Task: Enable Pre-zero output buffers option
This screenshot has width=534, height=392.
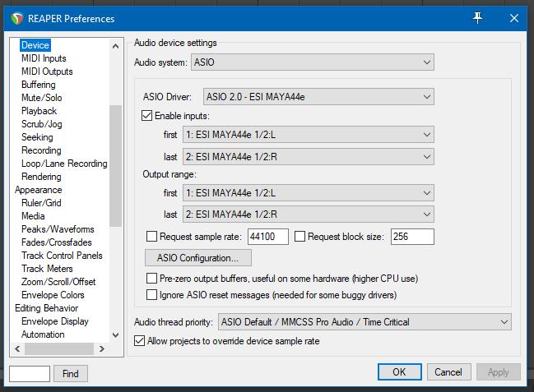Action: [151, 279]
